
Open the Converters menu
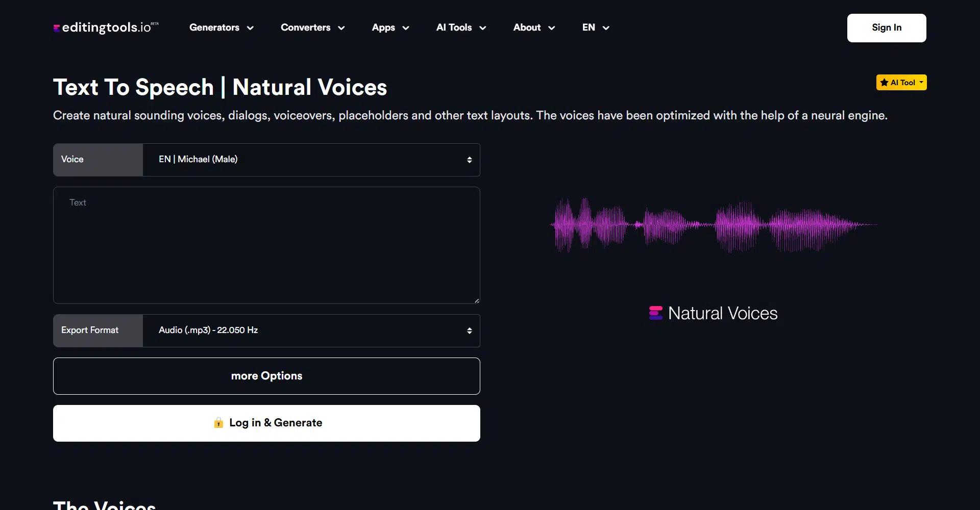pos(312,28)
